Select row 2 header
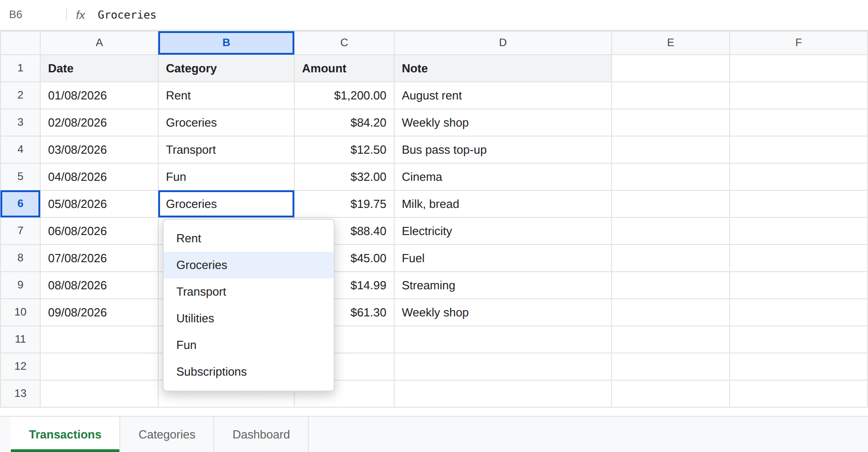The height and width of the screenshot is (452, 868). pos(20,95)
